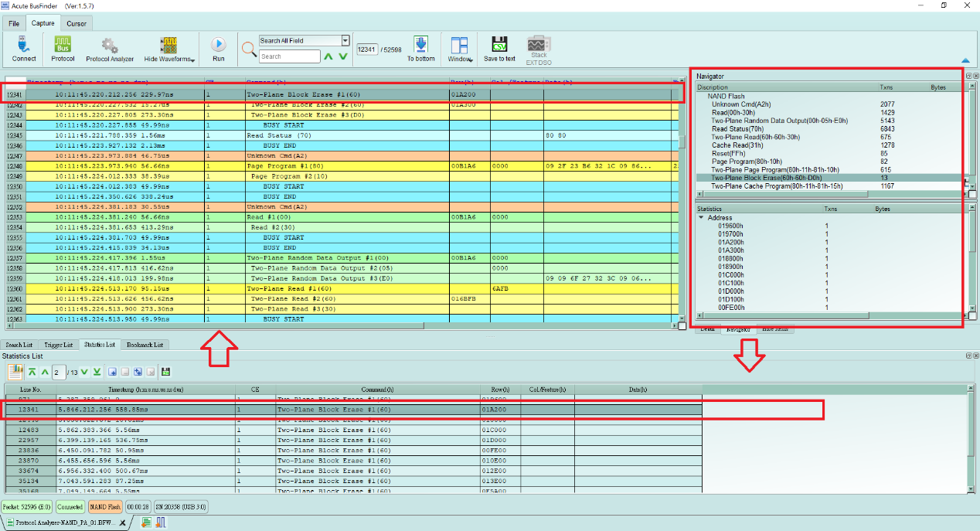Image resolution: width=980 pixels, height=531 pixels.
Task: Open the Window dropdown arrow
Action: [471, 60]
